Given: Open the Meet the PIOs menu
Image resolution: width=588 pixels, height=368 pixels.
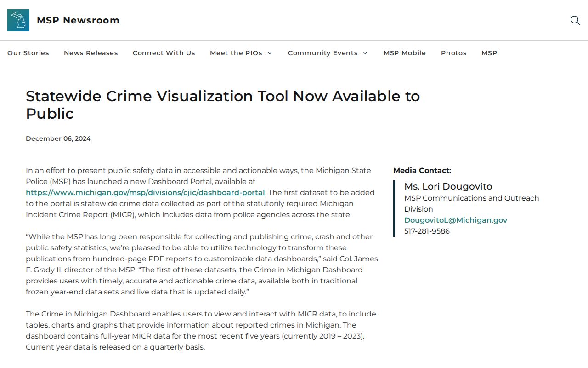Looking at the screenshot, I should click(x=236, y=53).
